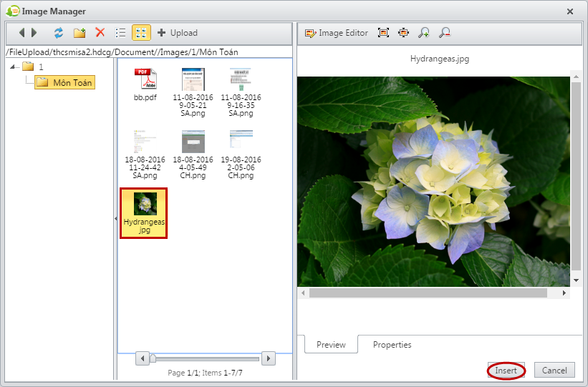Fit image to best size
The height and width of the screenshot is (387, 588).
(384, 33)
